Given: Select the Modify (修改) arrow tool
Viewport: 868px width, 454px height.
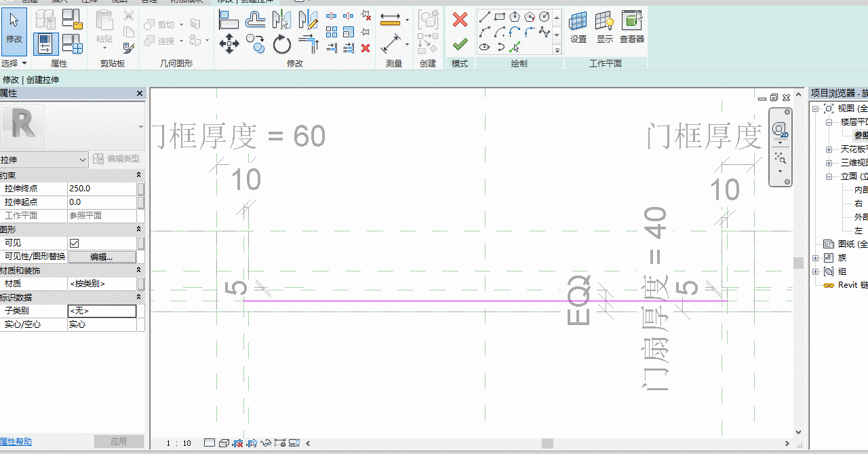Looking at the screenshot, I should tap(14, 31).
